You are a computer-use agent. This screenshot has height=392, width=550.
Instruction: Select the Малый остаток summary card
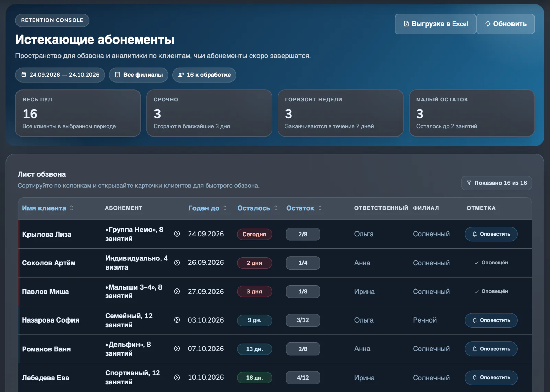(472, 113)
